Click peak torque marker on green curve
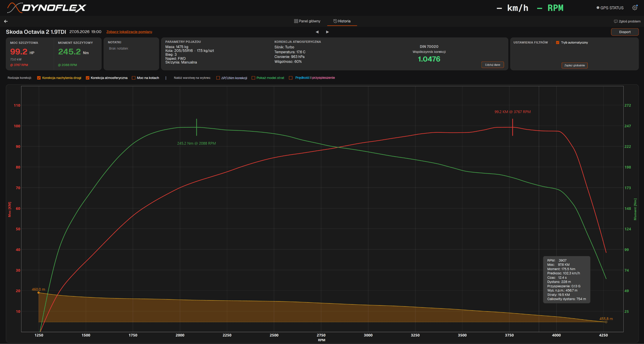The image size is (644, 344). tap(197, 127)
